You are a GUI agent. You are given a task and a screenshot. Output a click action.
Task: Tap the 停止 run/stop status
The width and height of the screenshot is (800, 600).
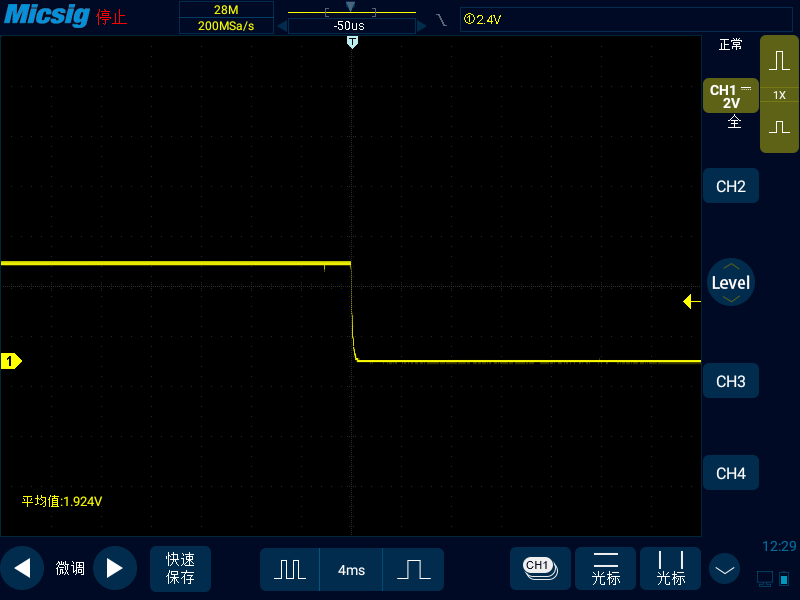[111, 17]
